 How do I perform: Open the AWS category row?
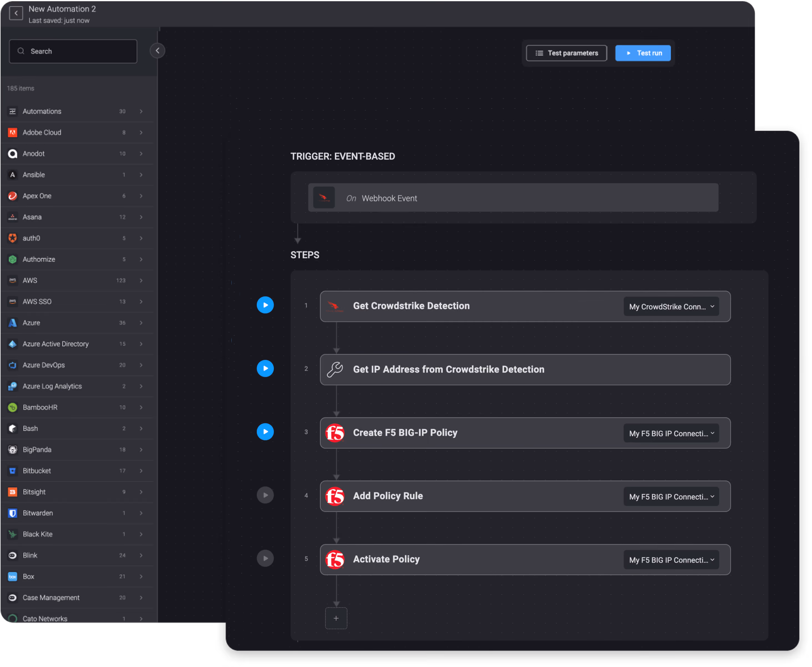pyautogui.click(x=77, y=281)
